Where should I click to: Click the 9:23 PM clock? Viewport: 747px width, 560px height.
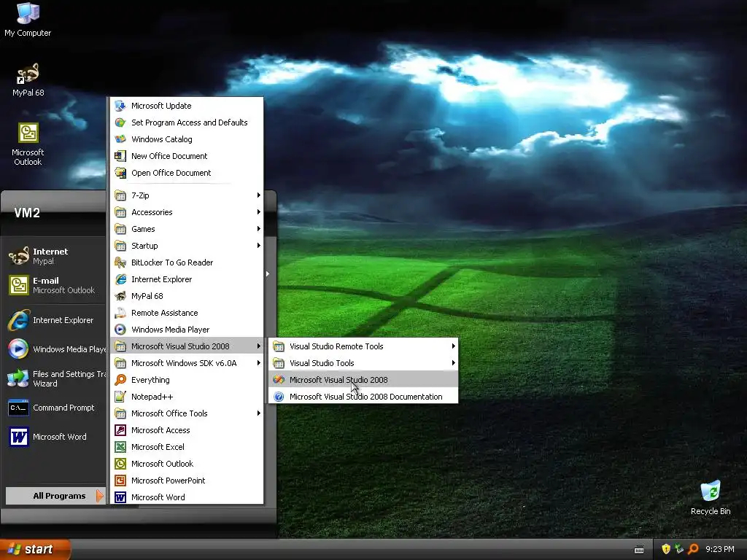720,549
